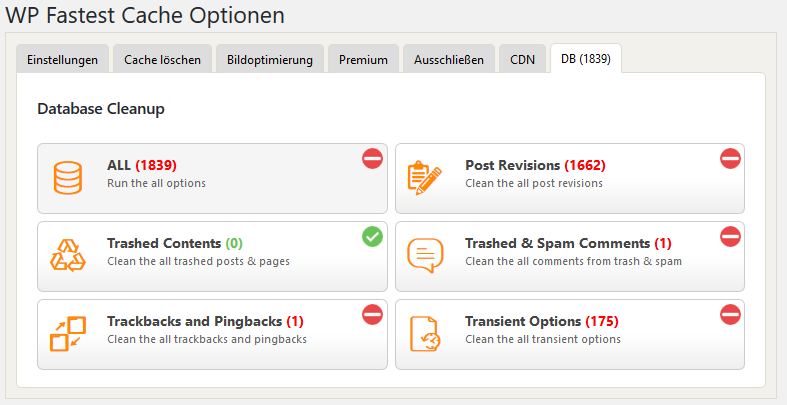Click red status icon on Transient Options

pos(730,314)
